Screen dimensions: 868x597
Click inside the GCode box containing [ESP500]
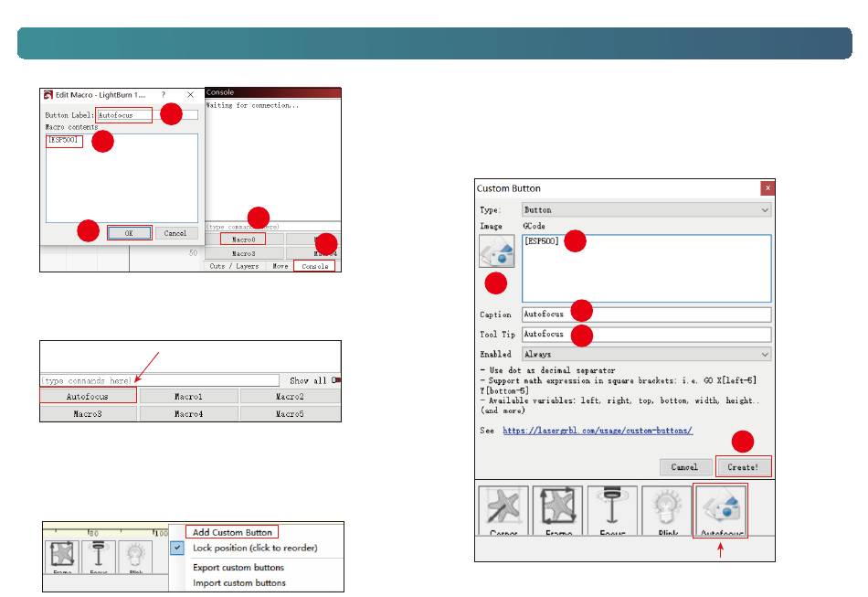[646, 269]
